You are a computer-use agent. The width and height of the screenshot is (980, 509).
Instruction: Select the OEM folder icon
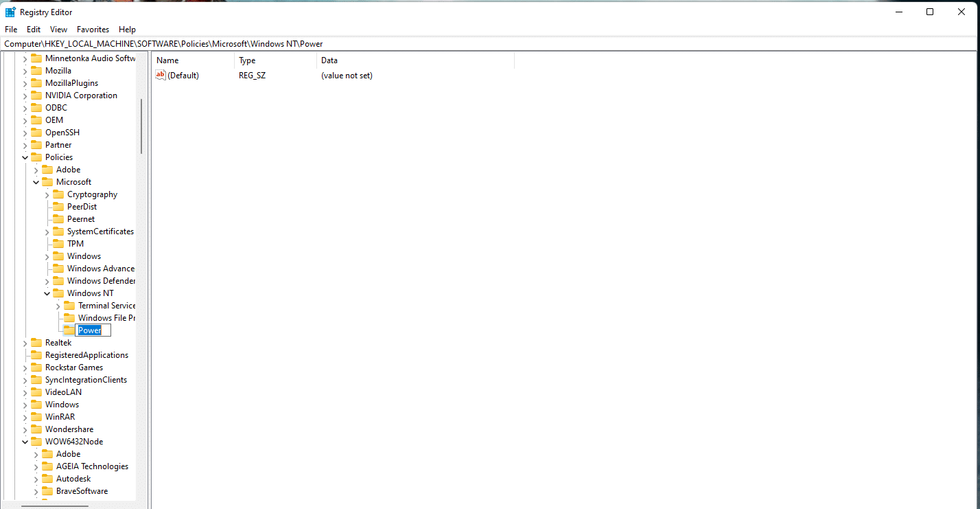[x=36, y=120]
